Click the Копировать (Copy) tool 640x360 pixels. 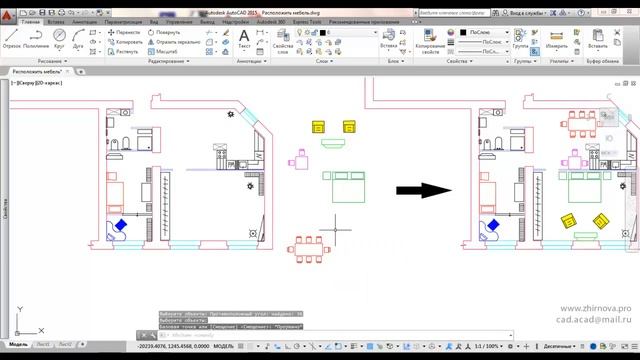125,42
